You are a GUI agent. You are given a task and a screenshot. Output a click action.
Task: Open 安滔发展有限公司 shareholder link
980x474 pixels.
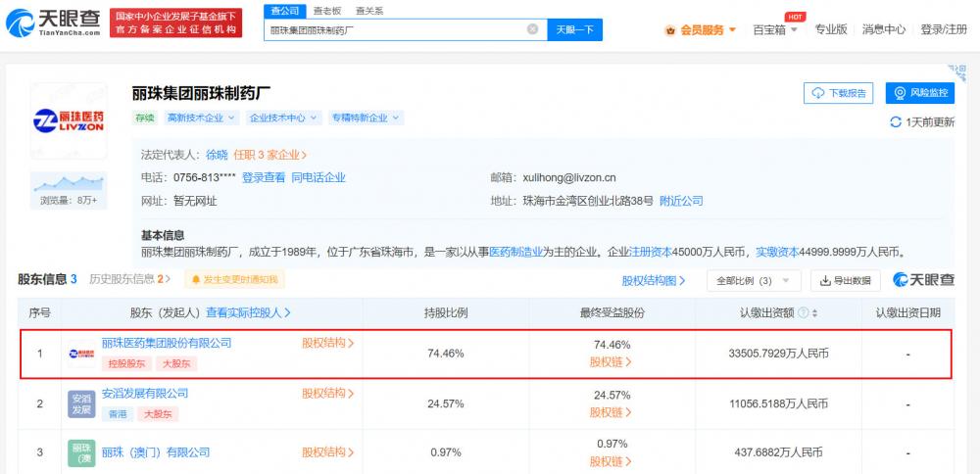[x=145, y=393]
